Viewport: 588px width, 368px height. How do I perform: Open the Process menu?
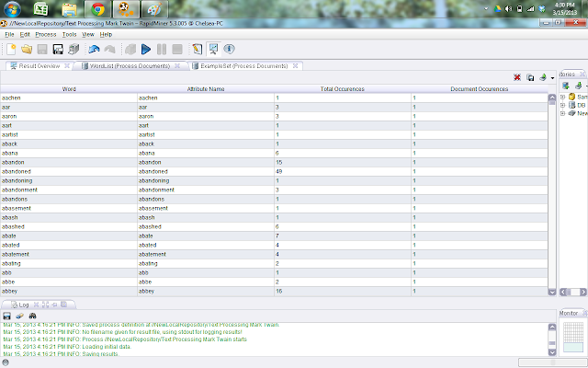pos(46,35)
